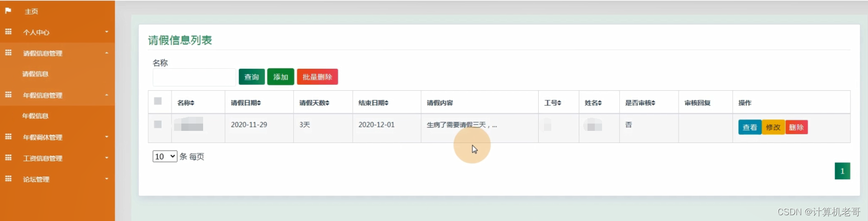Click the green 添加 button
This screenshot has width=868, height=221.
(x=280, y=77)
